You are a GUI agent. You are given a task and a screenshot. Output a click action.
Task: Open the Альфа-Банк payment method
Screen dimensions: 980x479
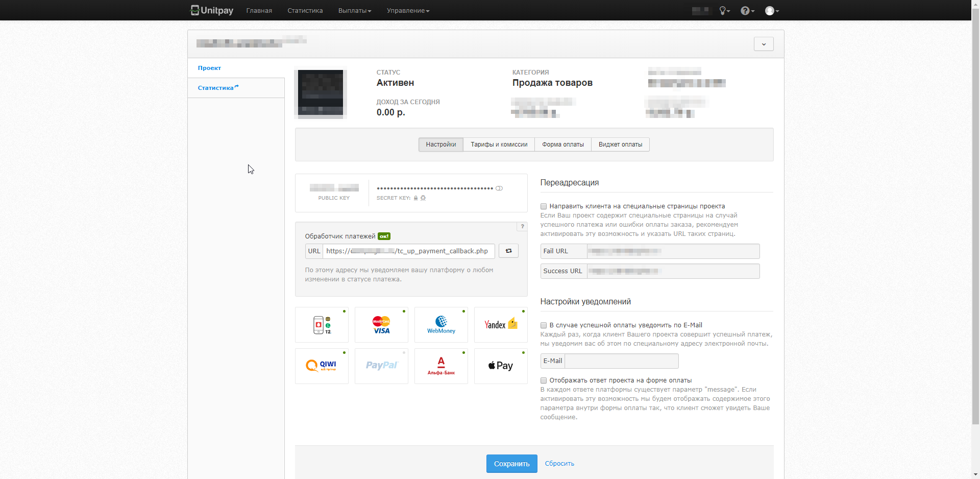(x=441, y=366)
